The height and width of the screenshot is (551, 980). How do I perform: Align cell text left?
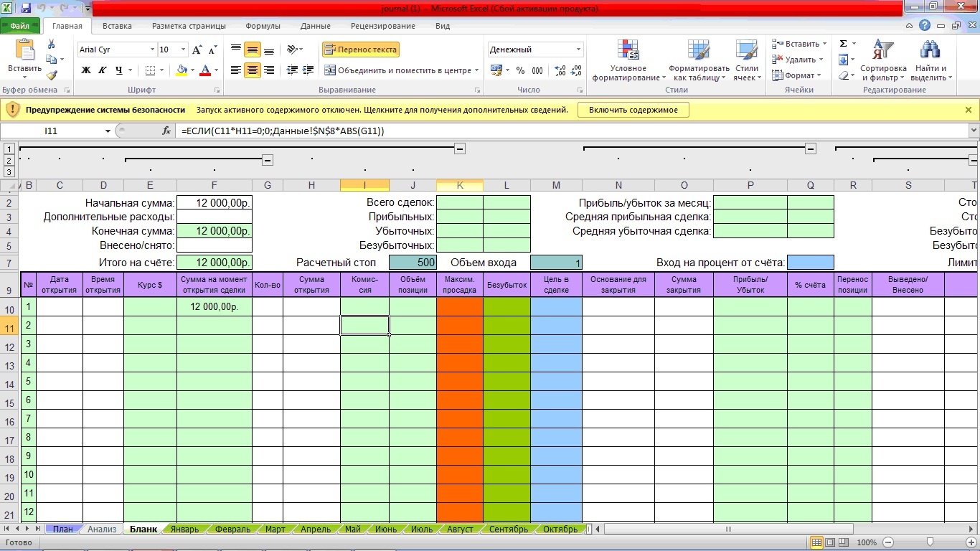236,70
